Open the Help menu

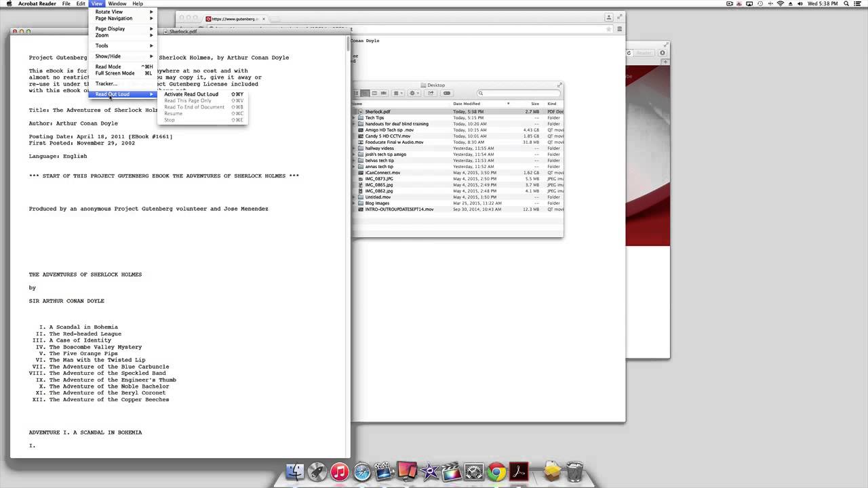[138, 3]
